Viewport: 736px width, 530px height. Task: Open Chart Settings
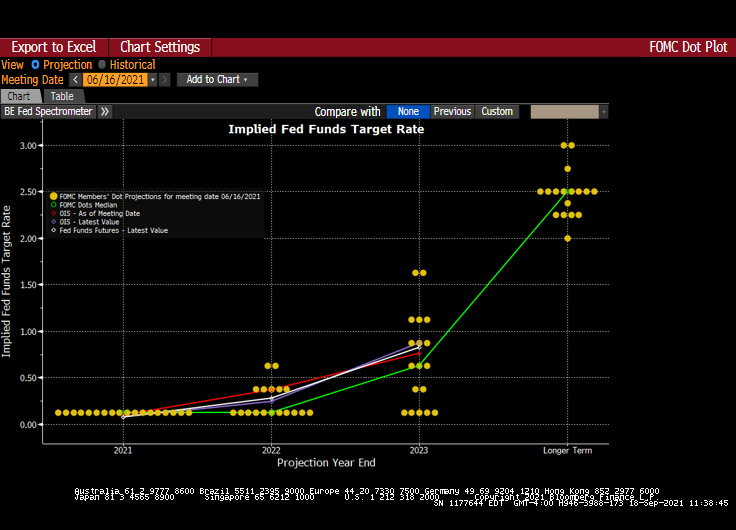160,47
